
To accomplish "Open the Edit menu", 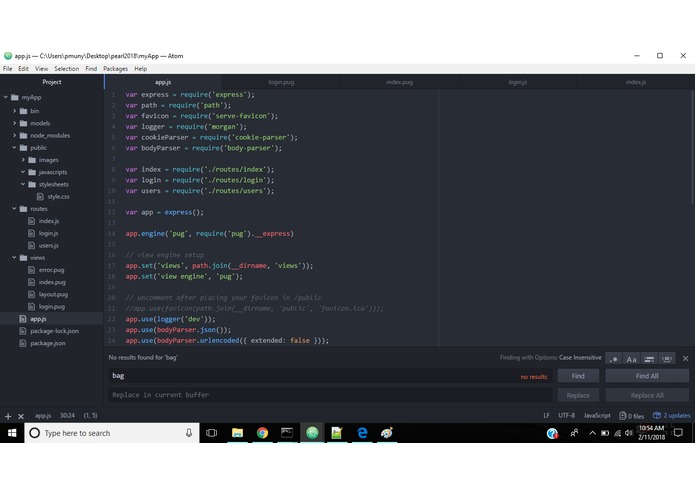I will pos(23,69).
